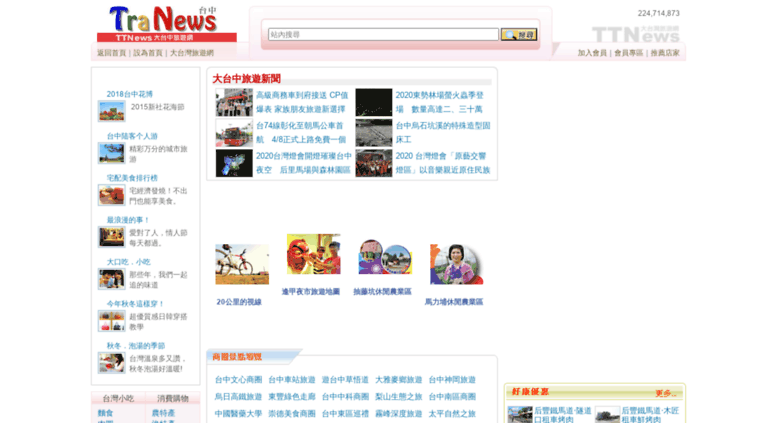
Task: Click thumbnail for 高級商務車到府接送 news
Action: 234,102
